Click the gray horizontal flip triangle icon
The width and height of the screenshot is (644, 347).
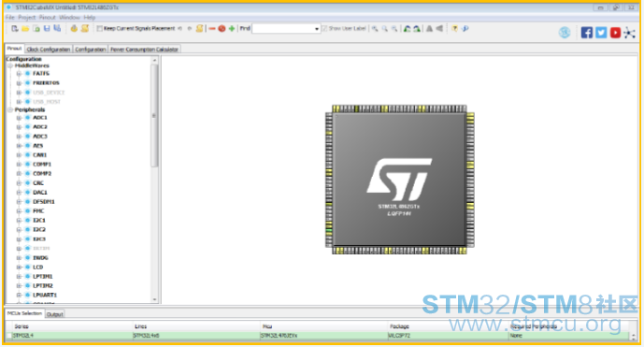pos(439,28)
